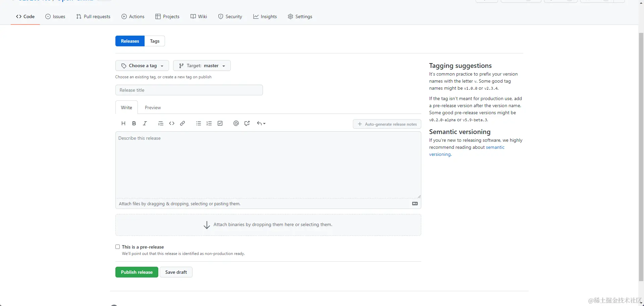Click the Publish release button
Screen dimensions: 644x306
137,272
